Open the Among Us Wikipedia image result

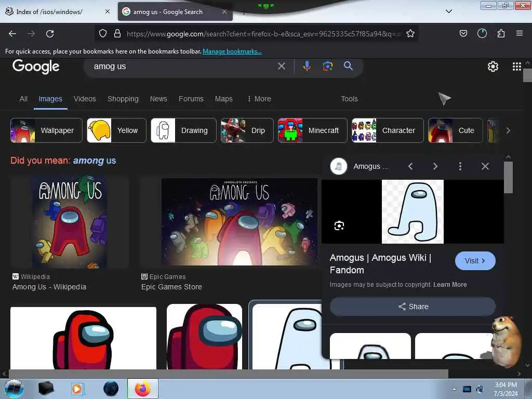click(x=70, y=222)
